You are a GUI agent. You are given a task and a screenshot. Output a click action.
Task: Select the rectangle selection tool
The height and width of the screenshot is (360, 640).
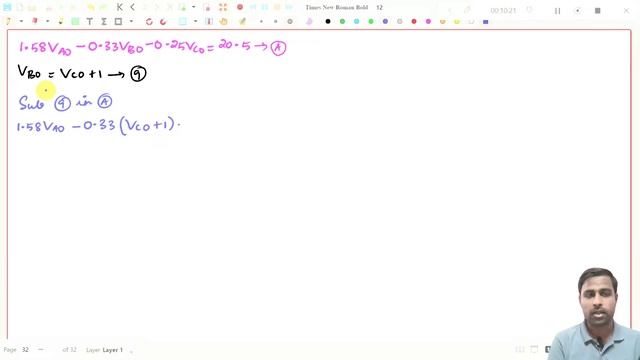point(183,21)
